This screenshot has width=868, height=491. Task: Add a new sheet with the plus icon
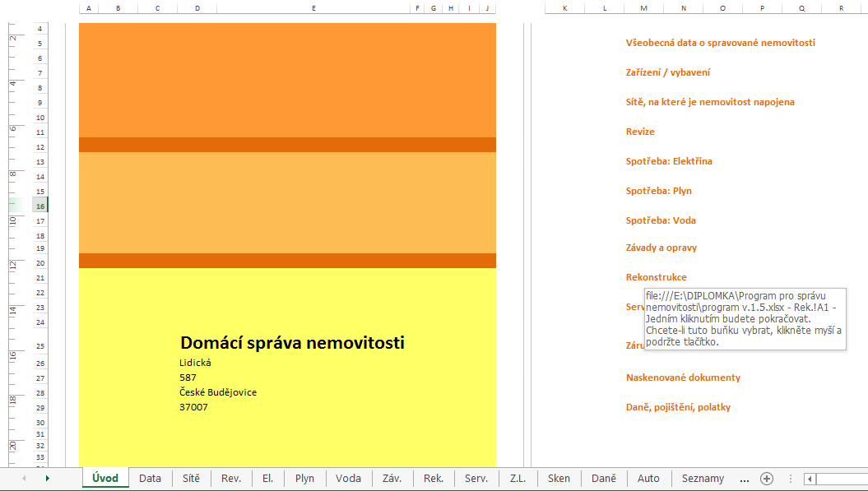pos(766,479)
